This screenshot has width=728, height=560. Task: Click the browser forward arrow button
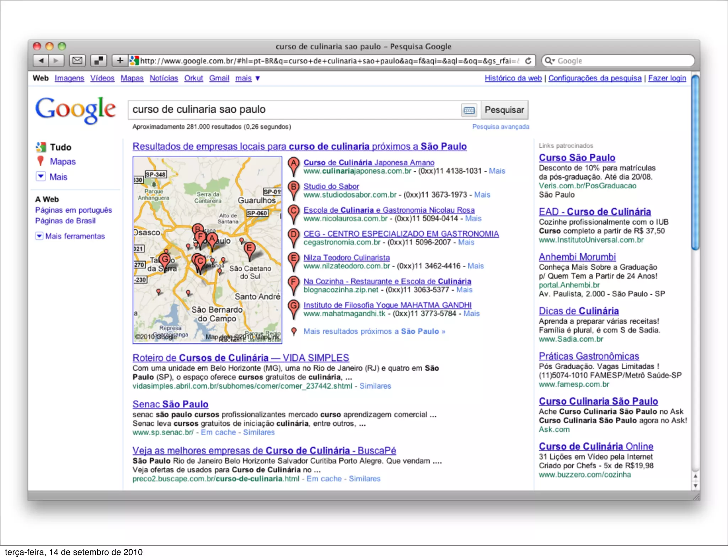pyautogui.click(x=56, y=61)
